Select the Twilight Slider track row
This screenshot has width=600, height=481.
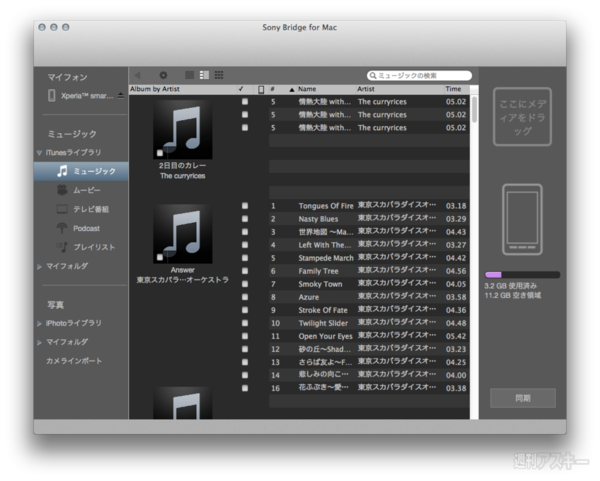point(369,323)
